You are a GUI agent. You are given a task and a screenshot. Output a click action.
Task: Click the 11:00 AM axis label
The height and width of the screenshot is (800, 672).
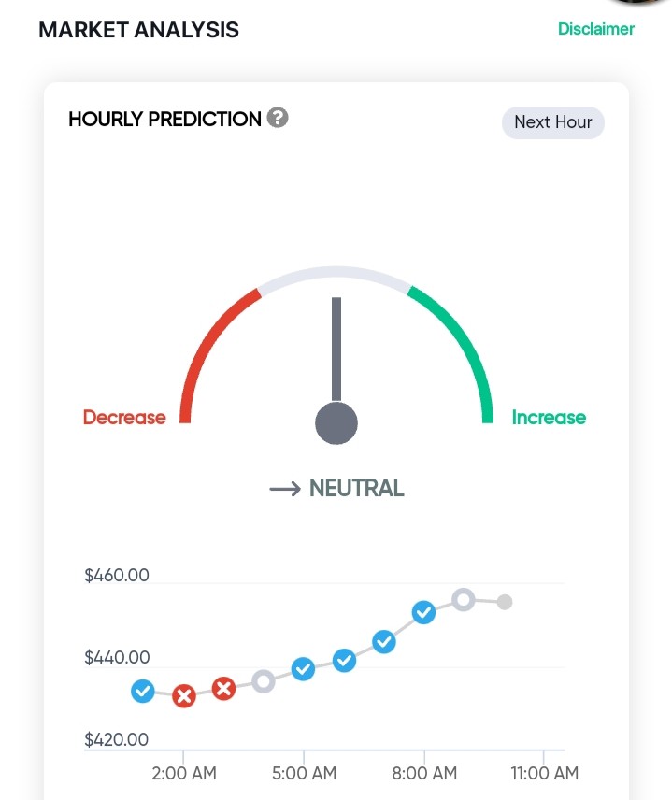coord(545,773)
